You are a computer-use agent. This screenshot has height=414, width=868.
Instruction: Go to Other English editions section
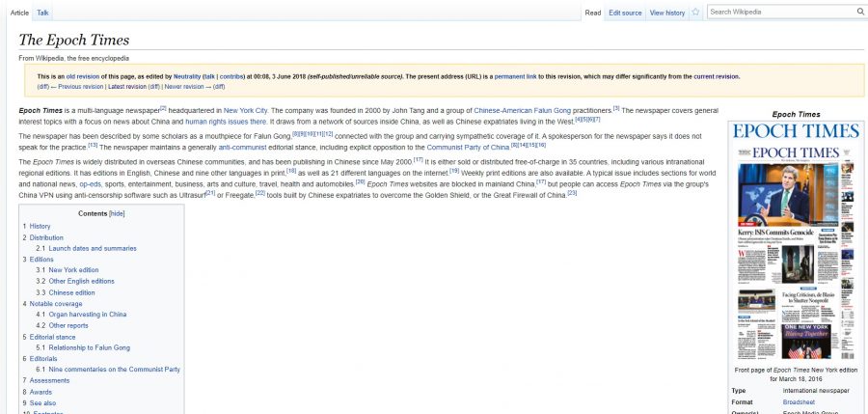coord(81,282)
